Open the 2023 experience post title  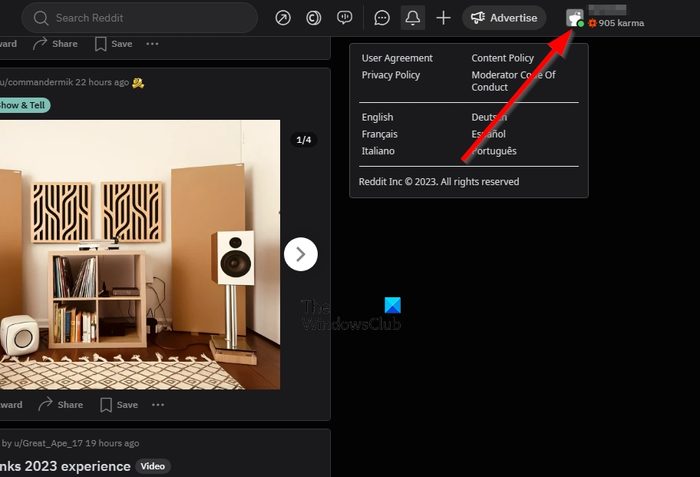65,466
